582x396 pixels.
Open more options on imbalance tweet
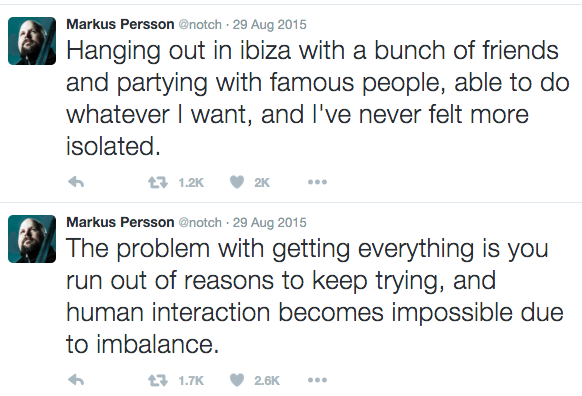(317, 380)
